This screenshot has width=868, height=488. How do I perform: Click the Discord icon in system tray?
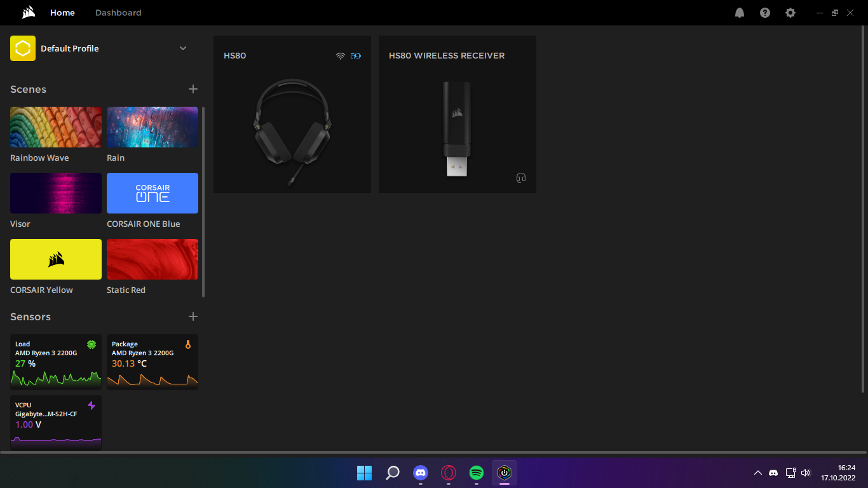click(x=773, y=473)
